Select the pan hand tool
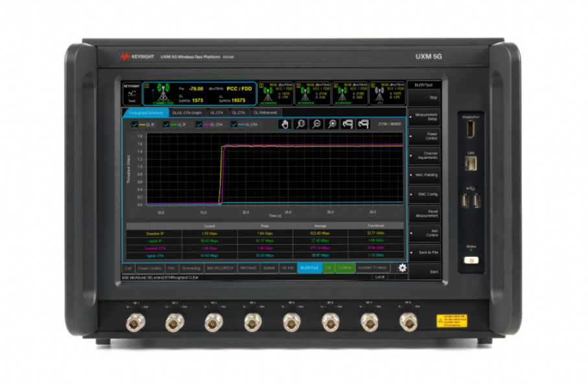Screen dimensions: 588x386 pyautogui.click(x=284, y=124)
